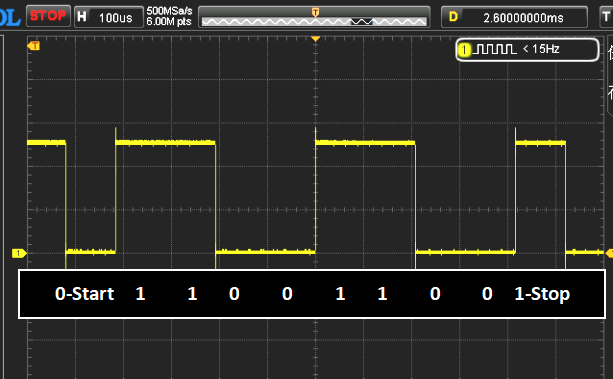Click the 100us timebase value
This screenshot has width=613, height=379.
[x=116, y=18]
